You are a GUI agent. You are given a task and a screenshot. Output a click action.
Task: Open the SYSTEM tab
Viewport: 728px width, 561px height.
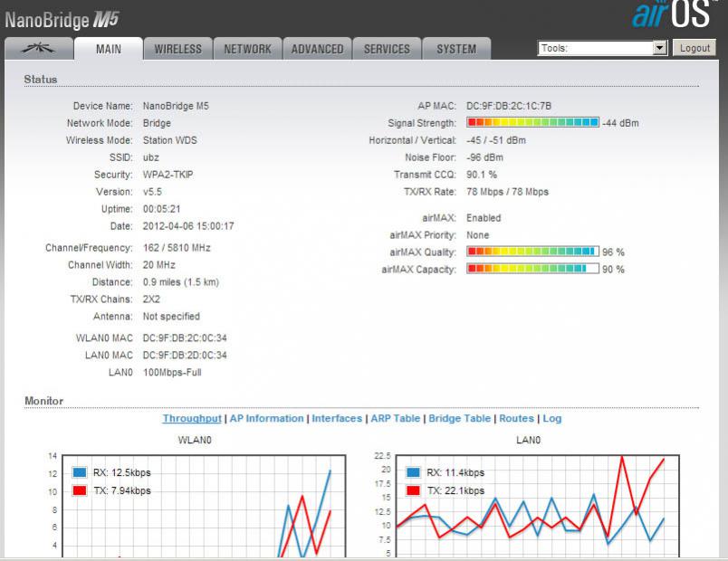[456, 49]
